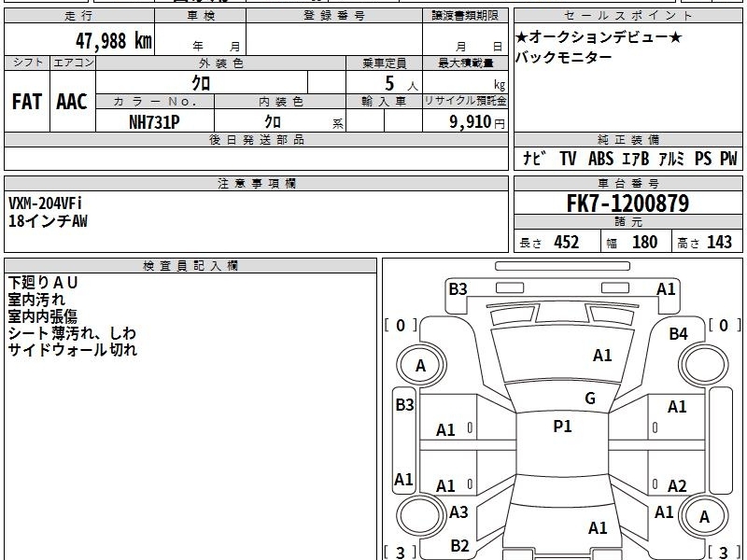
Task: Click the 車台番号 section header
Action: 627,183
